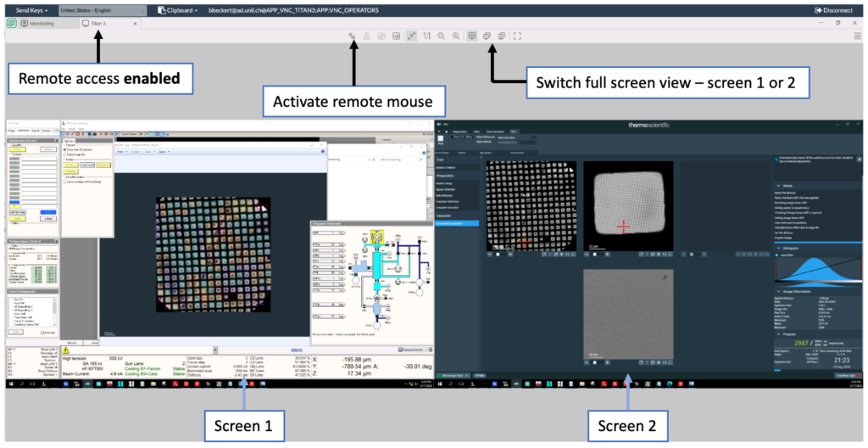The height and width of the screenshot is (448, 868).
Task: Click the green application logo beside the Monitoring tab
Action: click(12, 23)
